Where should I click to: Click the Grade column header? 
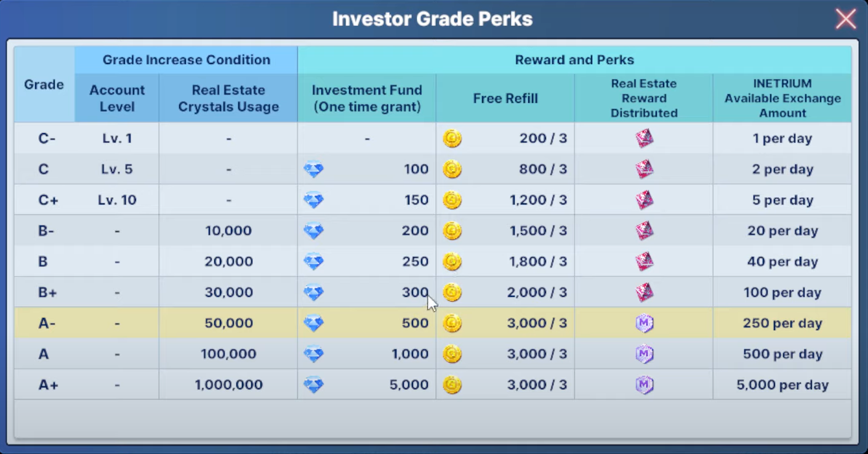[44, 84]
